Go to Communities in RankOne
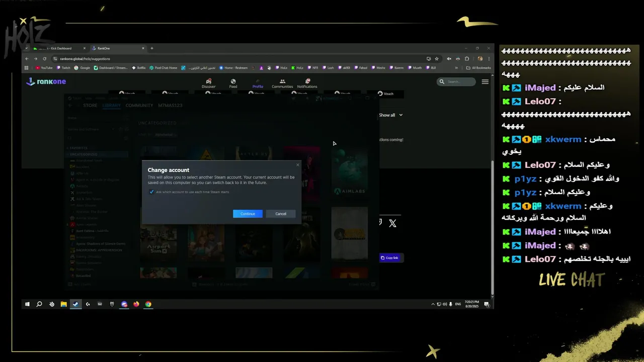The image size is (644, 362). pyautogui.click(x=282, y=83)
